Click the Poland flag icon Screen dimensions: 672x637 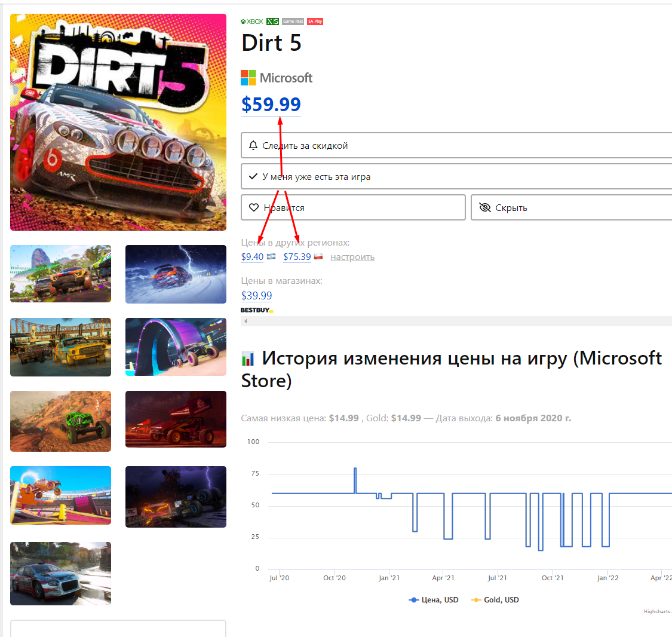(x=318, y=257)
